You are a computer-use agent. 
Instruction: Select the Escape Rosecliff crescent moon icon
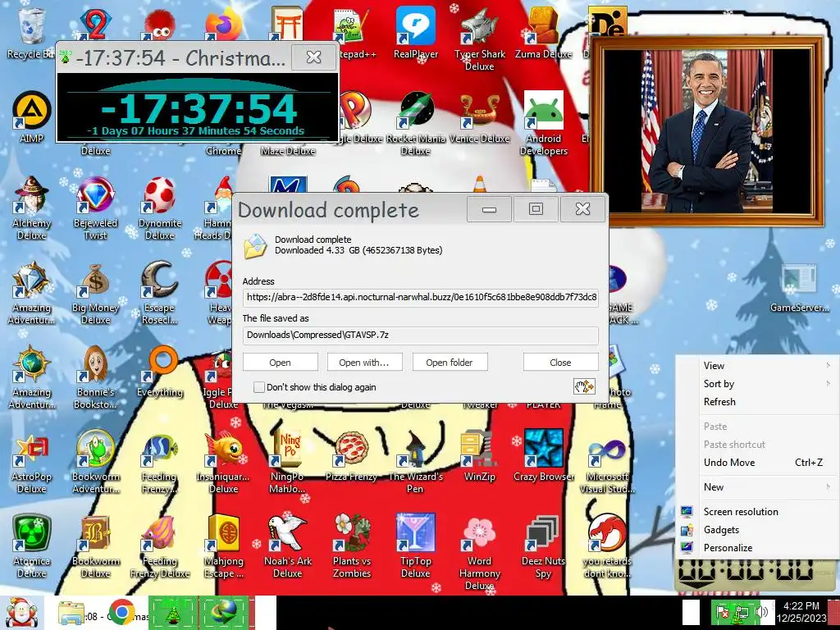pyautogui.click(x=160, y=292)
